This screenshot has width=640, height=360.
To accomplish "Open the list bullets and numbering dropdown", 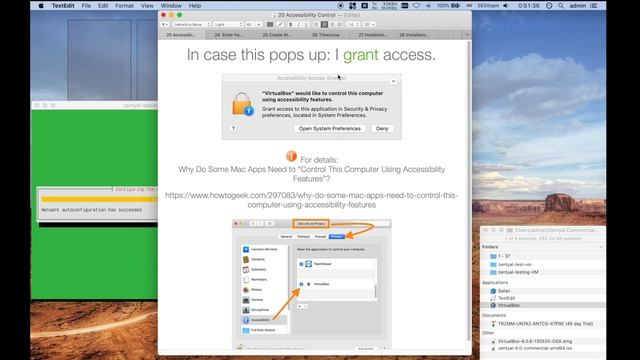I will (x=369, y=24).
